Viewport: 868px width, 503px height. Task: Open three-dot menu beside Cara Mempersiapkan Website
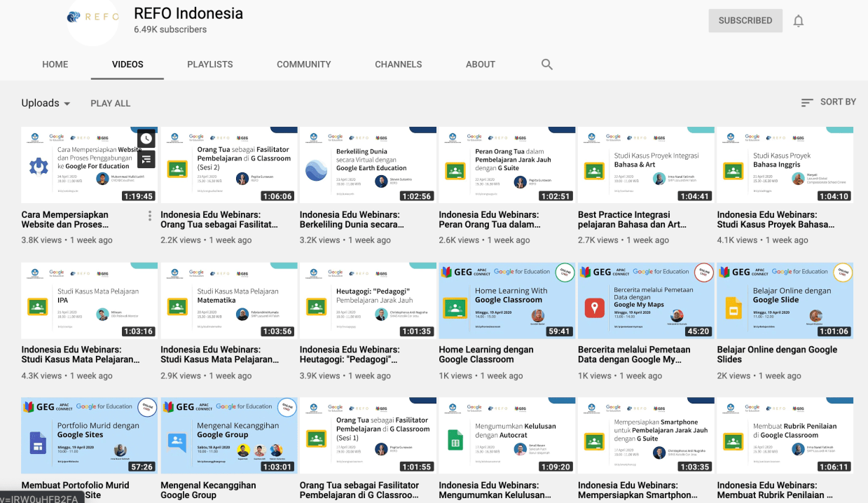coord(150,216)
